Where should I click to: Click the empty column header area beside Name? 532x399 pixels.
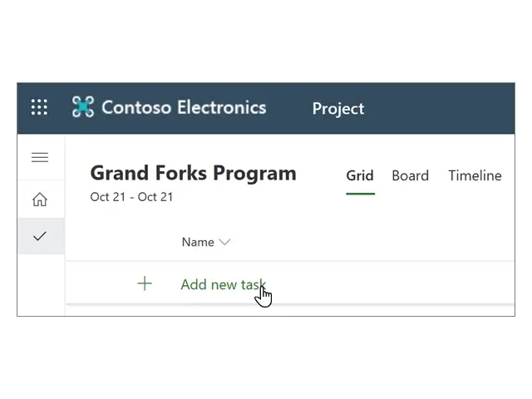(x=374, y=243)
